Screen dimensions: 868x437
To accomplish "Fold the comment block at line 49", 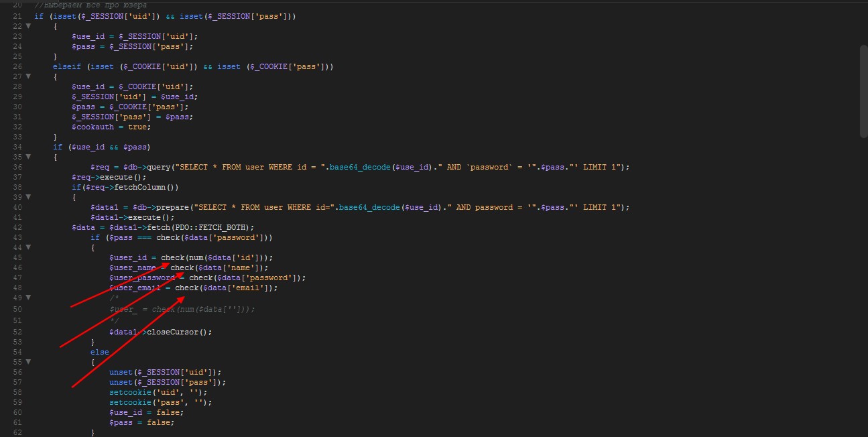I will point(28,298).
